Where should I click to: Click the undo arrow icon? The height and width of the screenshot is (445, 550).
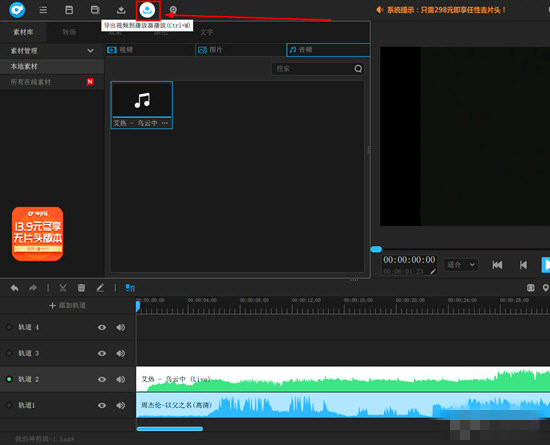(14, 288)
